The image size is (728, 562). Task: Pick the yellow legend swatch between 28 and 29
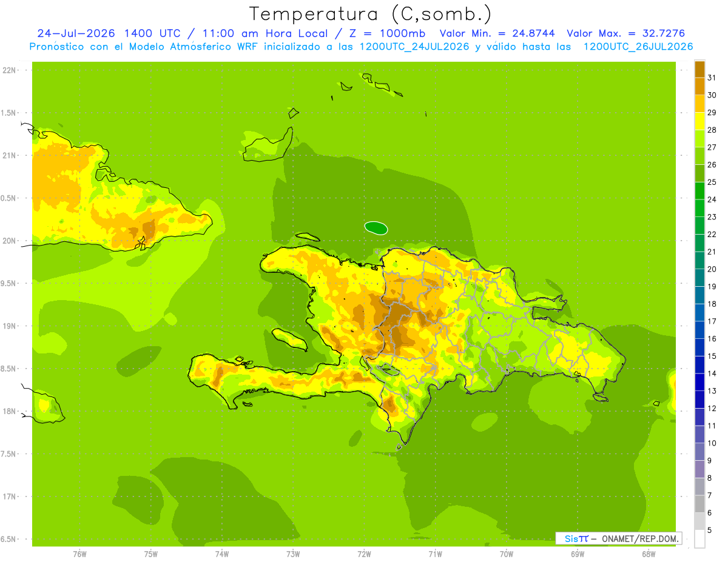click(x=699, y=121)
